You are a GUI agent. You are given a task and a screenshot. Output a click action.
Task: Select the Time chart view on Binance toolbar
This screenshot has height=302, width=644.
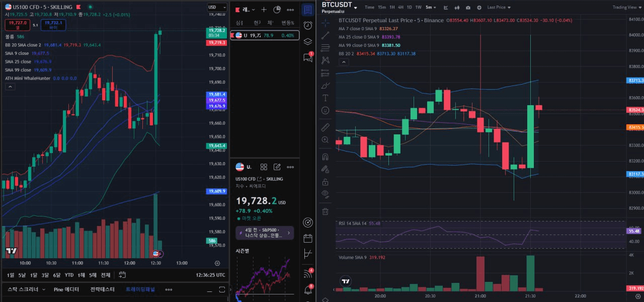click(x=370, y=8)
